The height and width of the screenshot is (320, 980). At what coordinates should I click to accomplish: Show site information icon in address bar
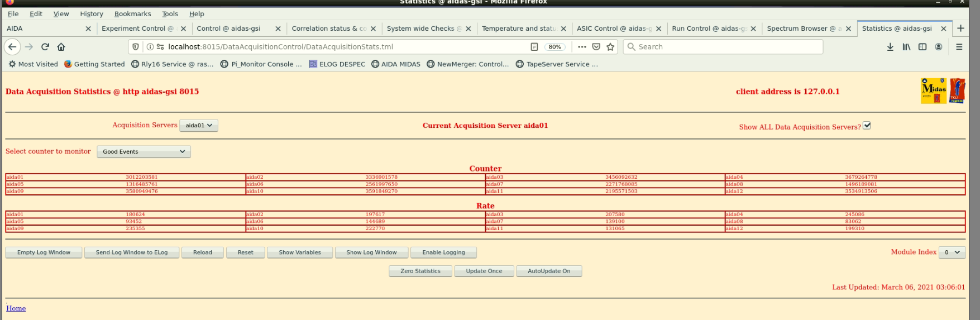(x=150, y=47)
